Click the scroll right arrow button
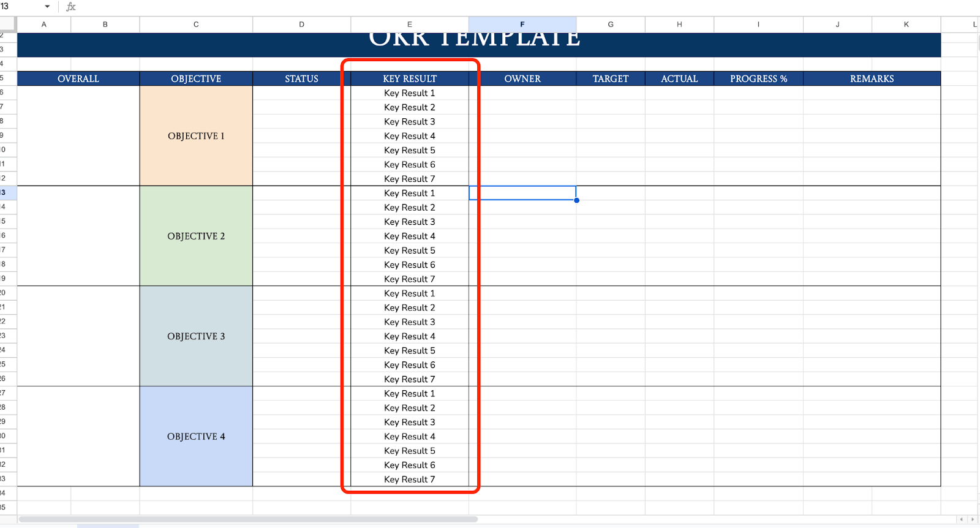This screenshot has width=980, height=528. (973, 519)
